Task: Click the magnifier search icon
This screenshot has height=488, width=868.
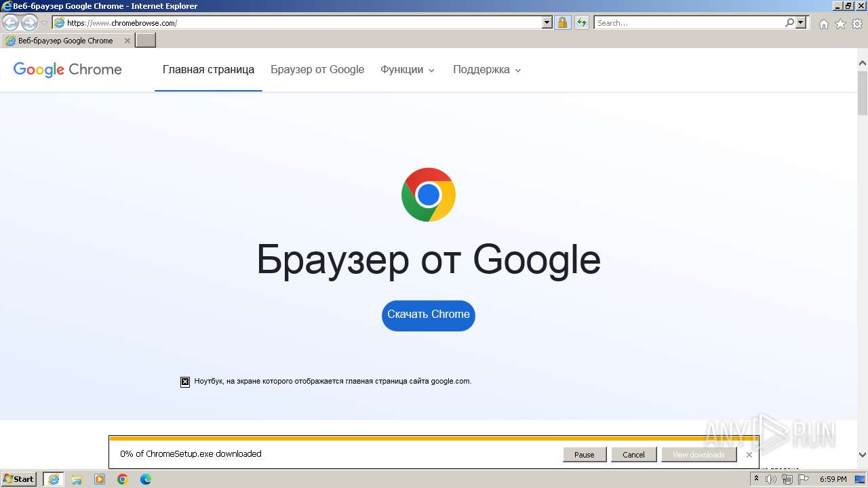Action: click(789, 22)
